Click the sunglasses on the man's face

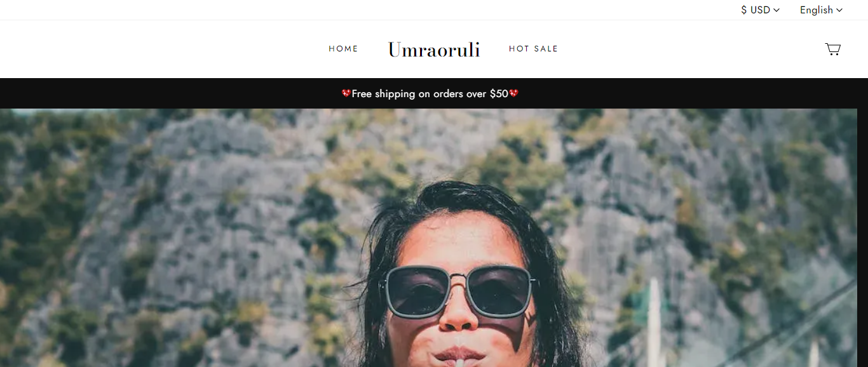point(459,291)
